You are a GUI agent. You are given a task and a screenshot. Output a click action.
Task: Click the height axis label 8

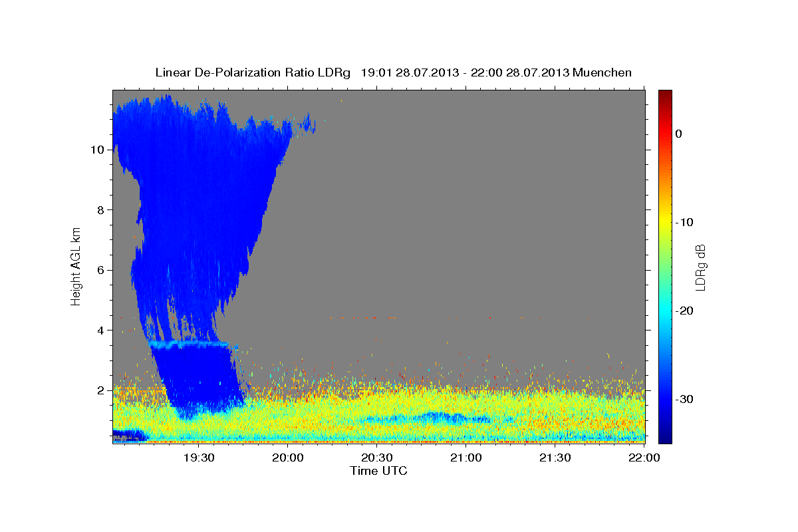[102, 210]
